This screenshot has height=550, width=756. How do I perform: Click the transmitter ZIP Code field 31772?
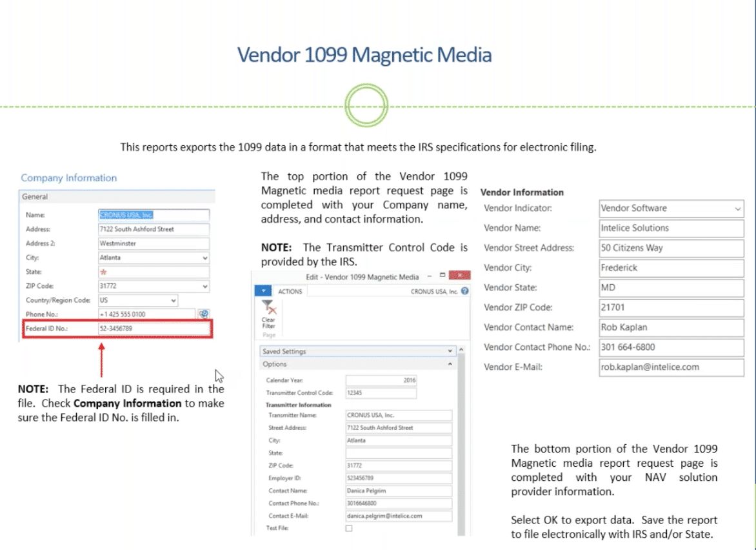pyautogui.click(x=399, y=465)
